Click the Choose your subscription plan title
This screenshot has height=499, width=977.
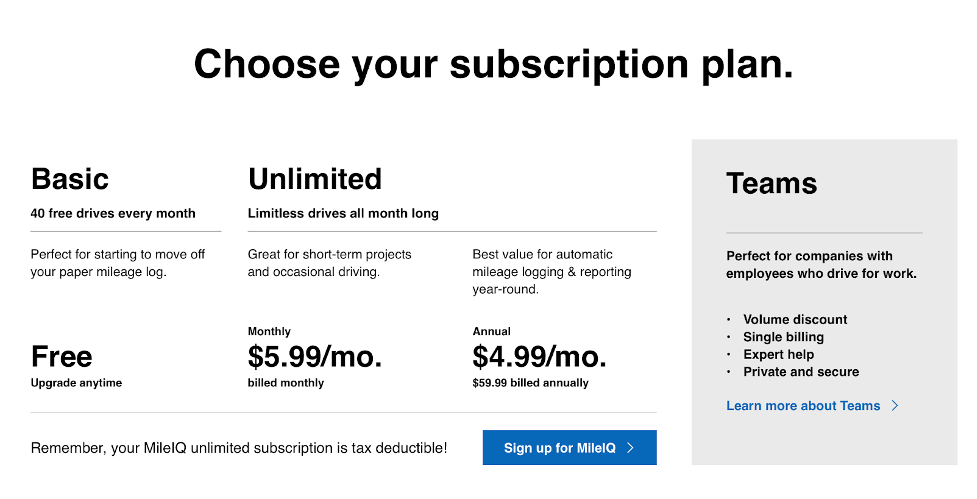(493, 65)
